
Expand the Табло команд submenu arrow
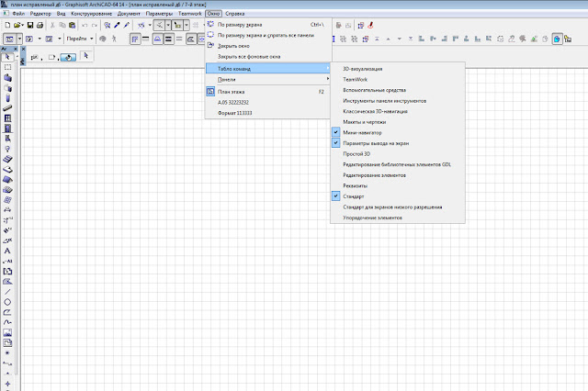tap(328, 68)
